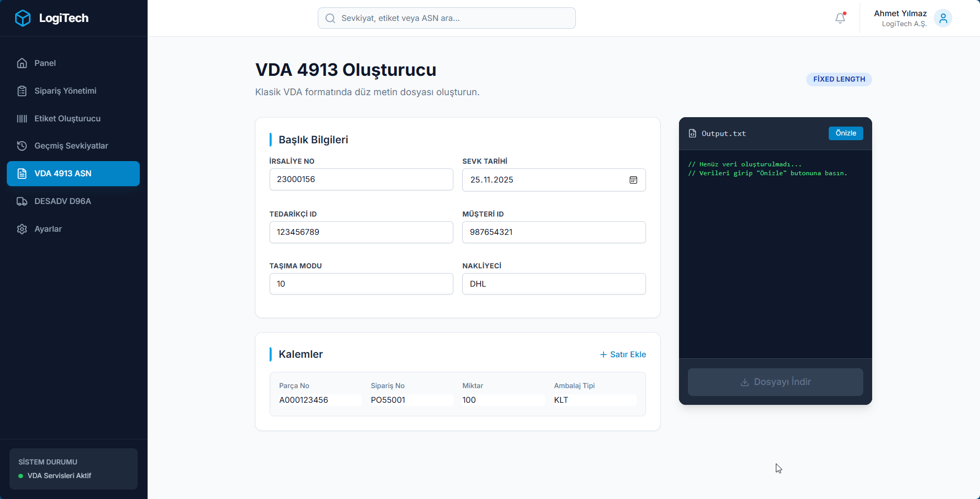Viewport: 980px width, 499px height.
Task: Add a row with Satır Ekle
Action: pyautogui.click(x=623, y=355)
